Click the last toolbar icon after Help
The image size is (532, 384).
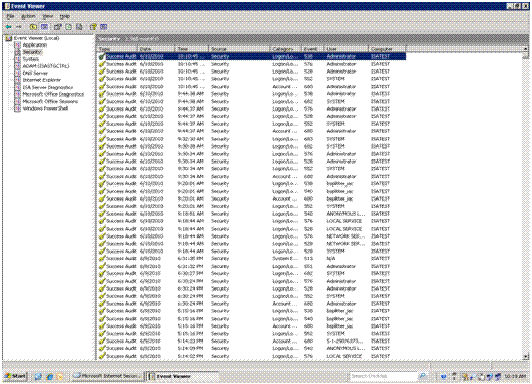pyautogui.click(x=103, y=27)
